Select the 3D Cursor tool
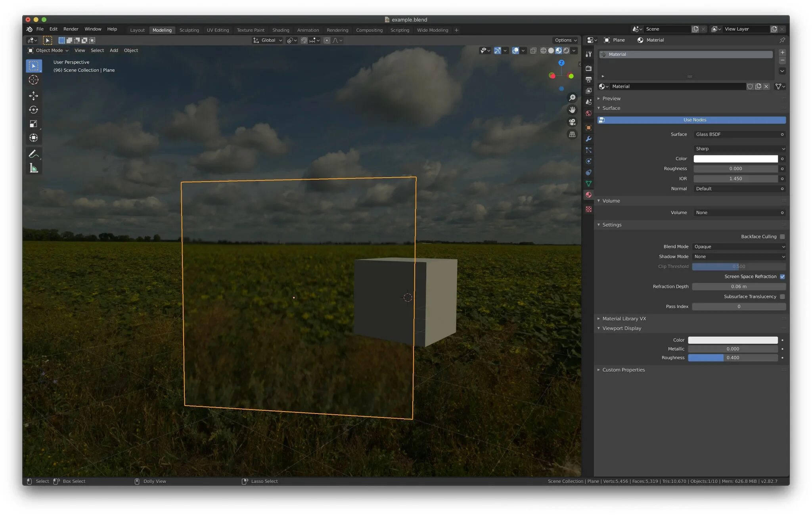Screen dimensions: 812x515 (x=34, y=80)
